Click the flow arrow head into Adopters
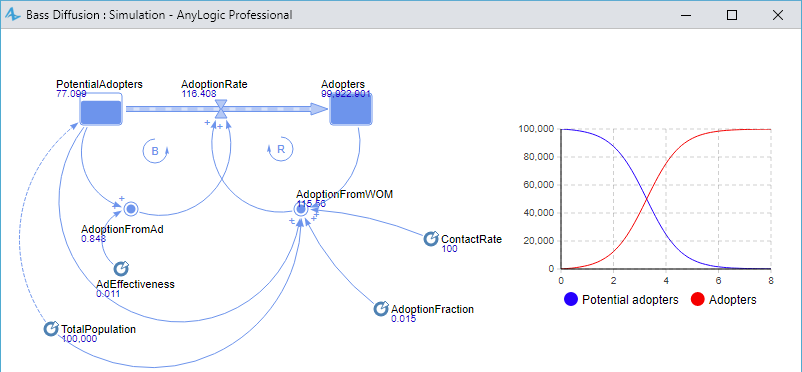Viewport: 802px width, 372px height. (319, 108)
